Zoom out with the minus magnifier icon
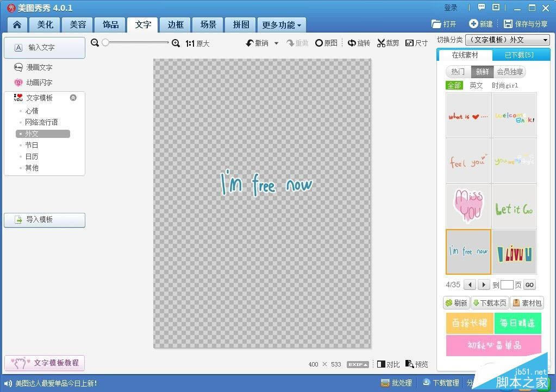Image resolution: width=556 pixels, height=392 pixels. click(x=95, y=43)
